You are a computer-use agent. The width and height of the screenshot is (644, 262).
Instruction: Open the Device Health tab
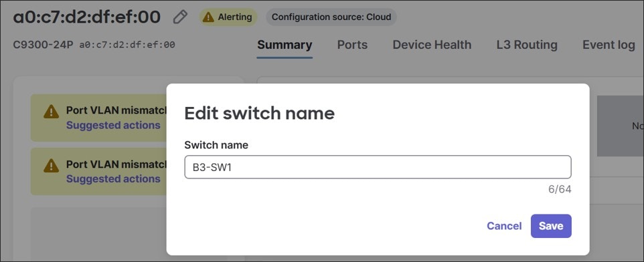click(x=432, y=45)
